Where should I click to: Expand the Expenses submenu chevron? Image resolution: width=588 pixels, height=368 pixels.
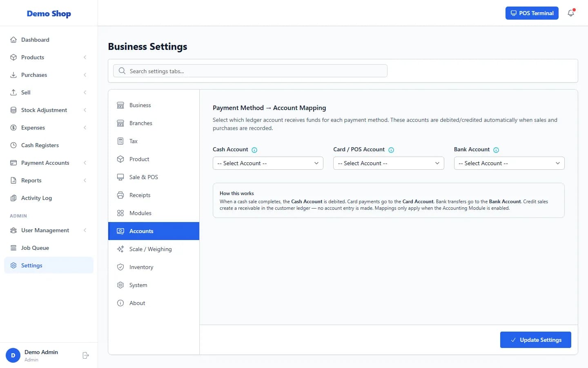pyautogui.click(x=85, y=128)
